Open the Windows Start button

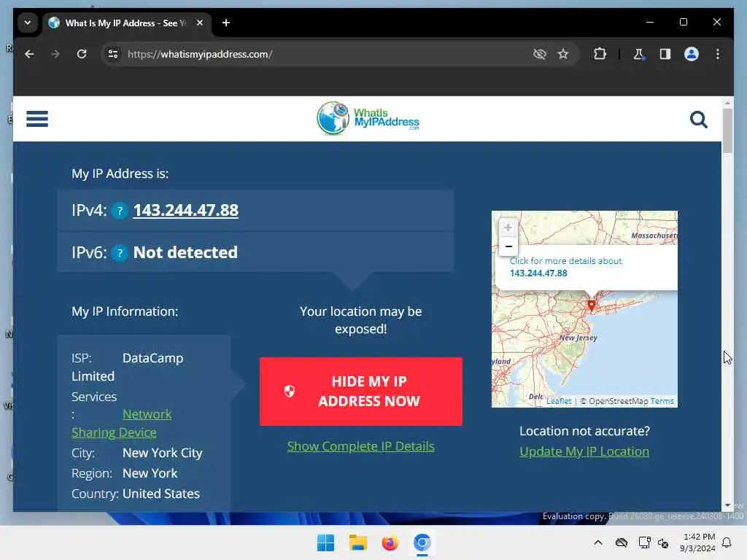coord(326,542)
